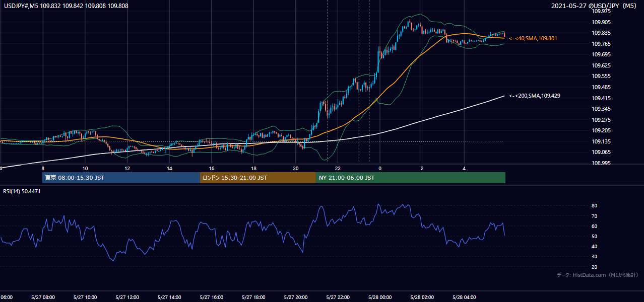This screenshot has width=644, height=302.
Task: Click the 5/27 18:00 time label
Action: click(253, 297)
